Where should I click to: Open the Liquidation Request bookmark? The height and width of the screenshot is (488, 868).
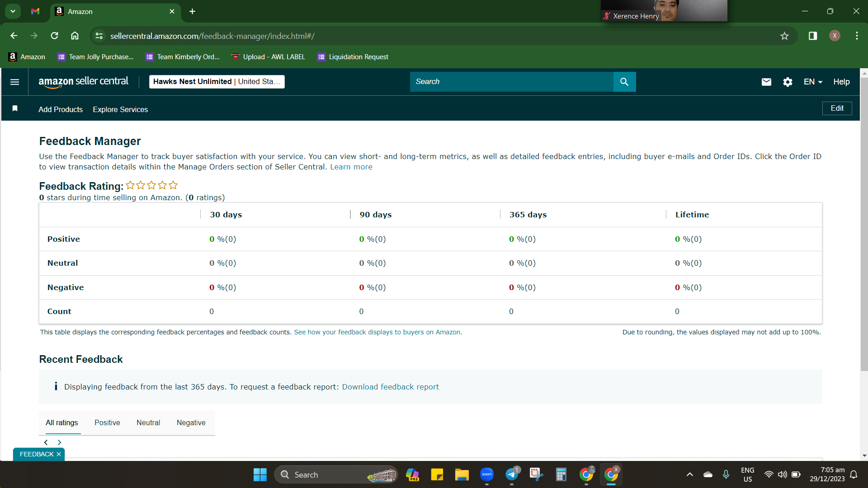353,57
